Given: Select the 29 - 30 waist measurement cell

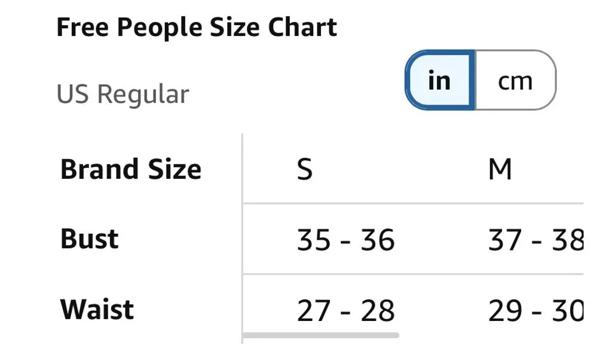Looking at the screenshot, I should [x=536, y=311].
